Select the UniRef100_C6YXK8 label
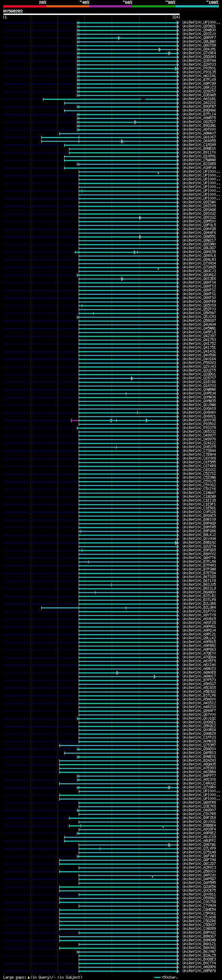The image size is (222, 980). coord(199,459)
